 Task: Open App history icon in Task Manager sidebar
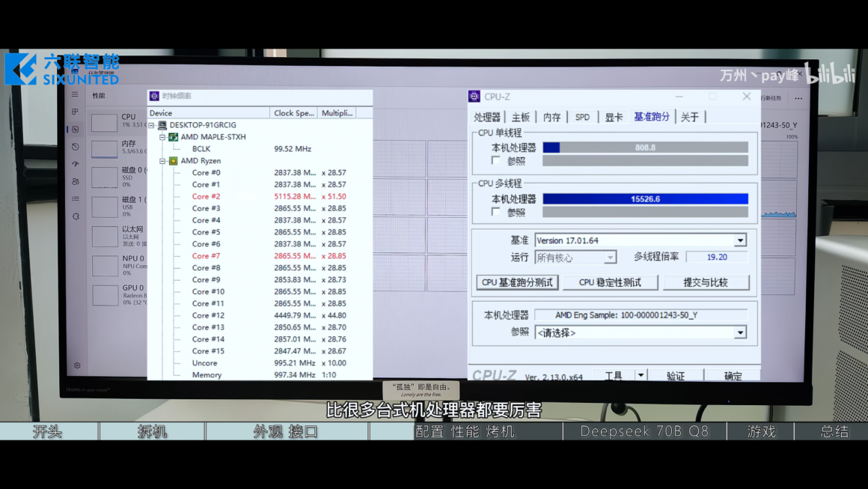(x=76, y=147)
